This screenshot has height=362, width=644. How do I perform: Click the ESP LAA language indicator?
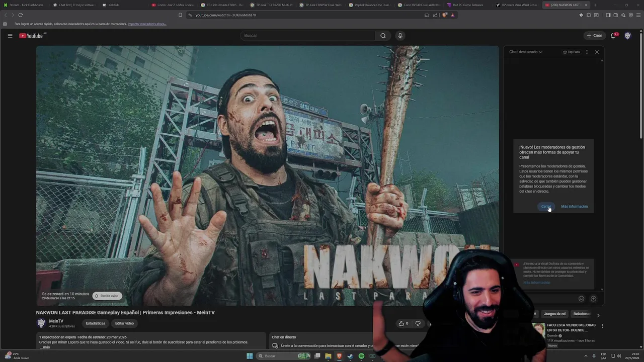click(603, 356)
